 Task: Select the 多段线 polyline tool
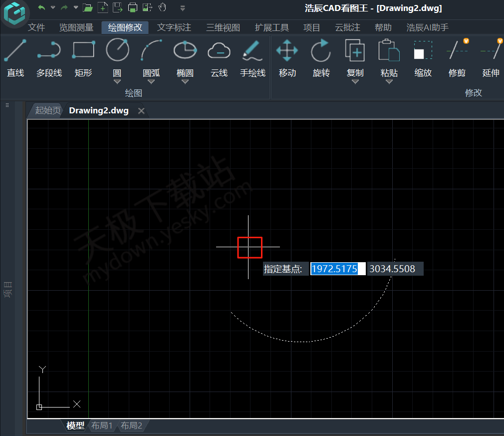coord(49,58)
